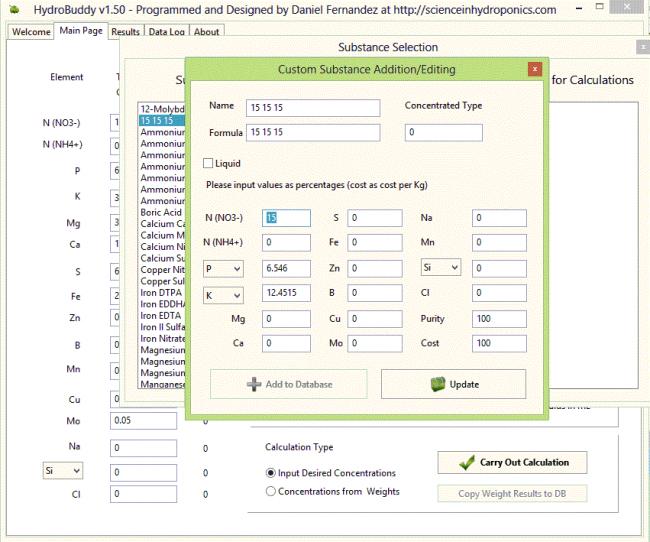Open the Data Log tab
Screen dimensions: 650x542
point(167,32)
